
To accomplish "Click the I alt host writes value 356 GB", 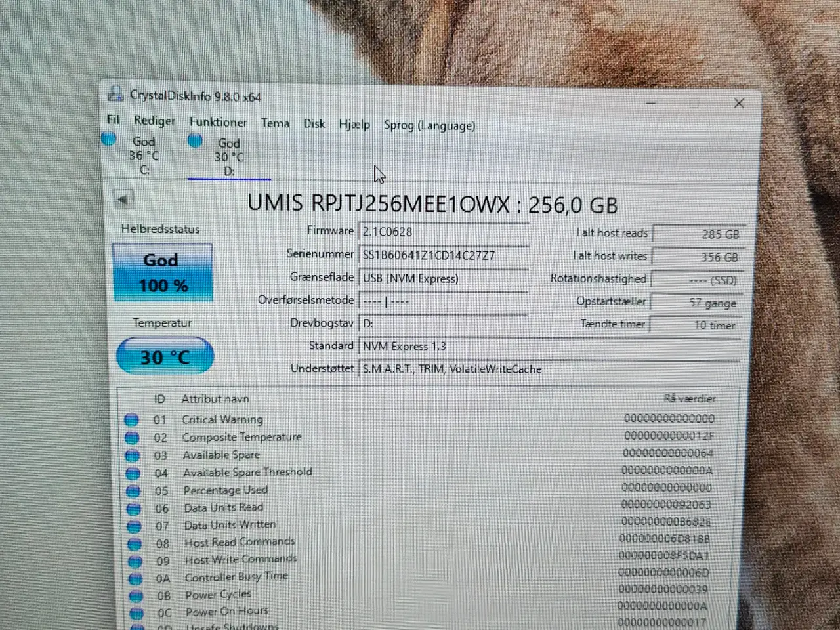I will [x=698, y=257].
